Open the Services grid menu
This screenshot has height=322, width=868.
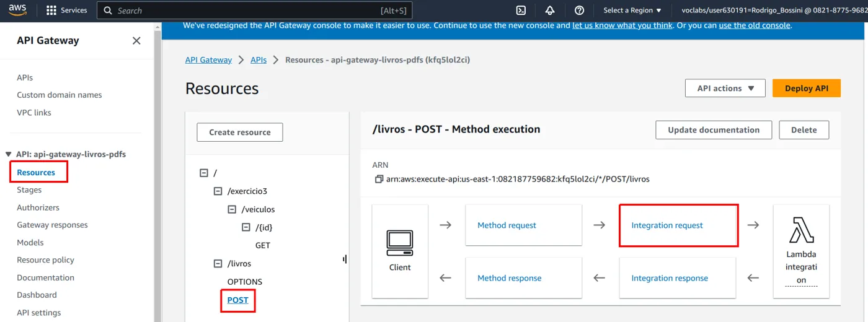click(x=67, y=11)
